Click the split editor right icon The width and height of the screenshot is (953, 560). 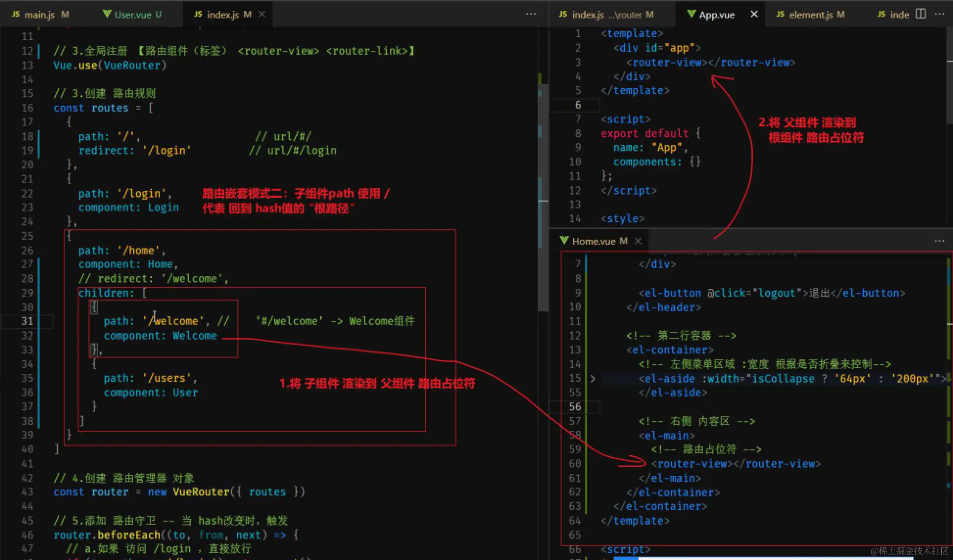click(921, 14)
